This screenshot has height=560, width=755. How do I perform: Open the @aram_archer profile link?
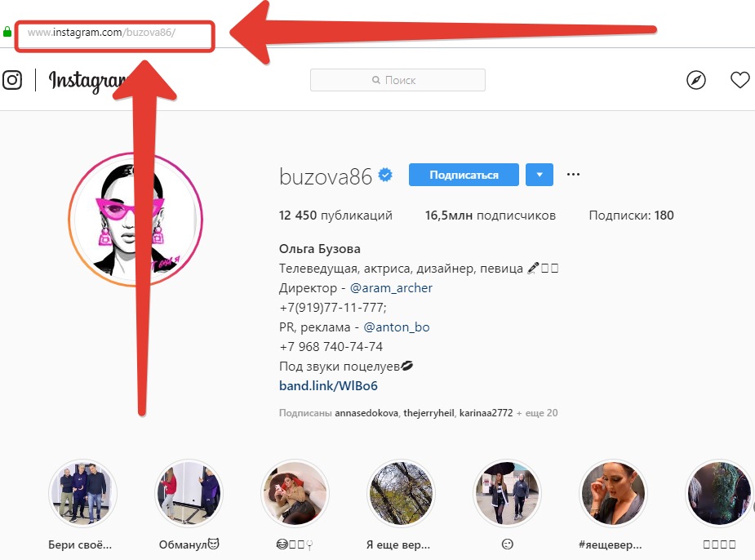tap(391, 288)
